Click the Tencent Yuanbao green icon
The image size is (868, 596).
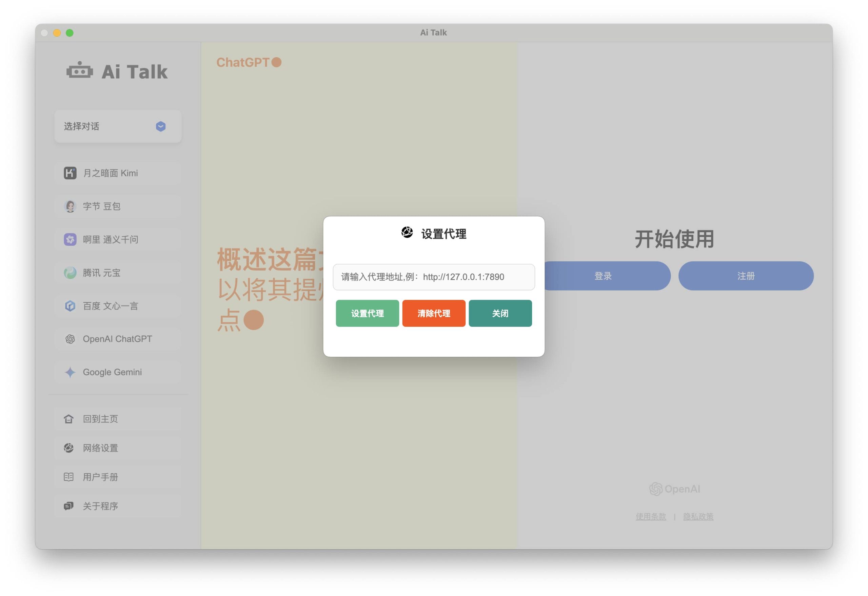[70, 273]
